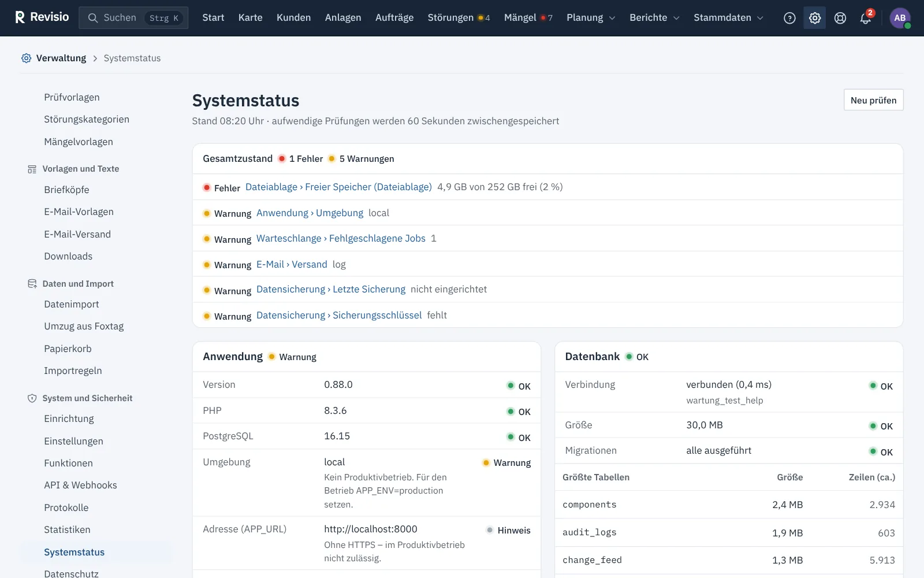Focus the Suchen search field
The width and height of the screenshot is (924, 578).
click(x=133, y=18)
